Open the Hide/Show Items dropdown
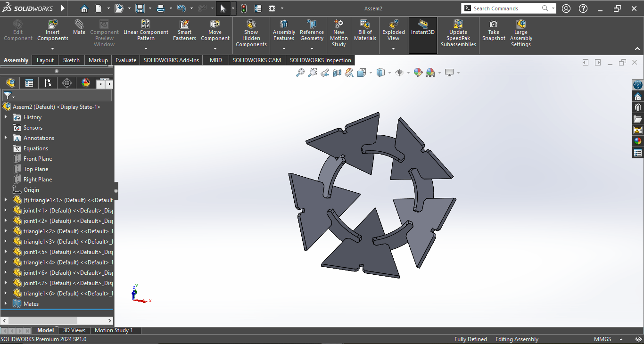The width and height of the screenshot is (644, 344). tap(408, 73)
